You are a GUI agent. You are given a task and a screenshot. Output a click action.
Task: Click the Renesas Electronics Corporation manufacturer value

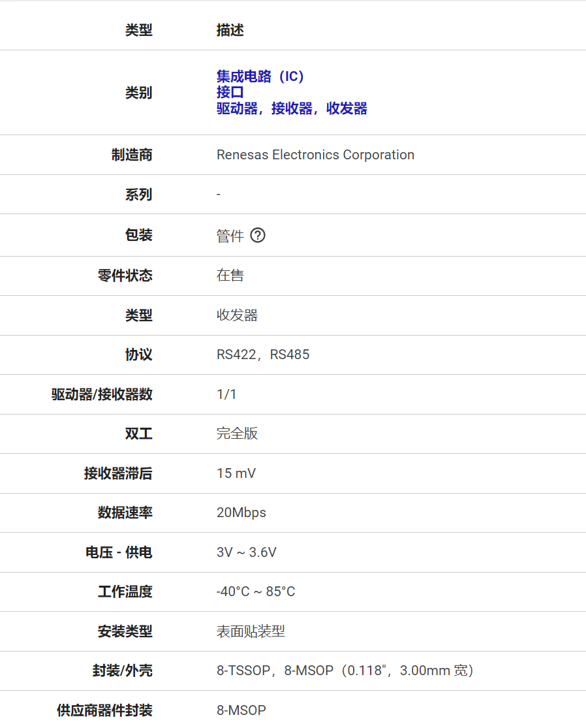[315, 155]
